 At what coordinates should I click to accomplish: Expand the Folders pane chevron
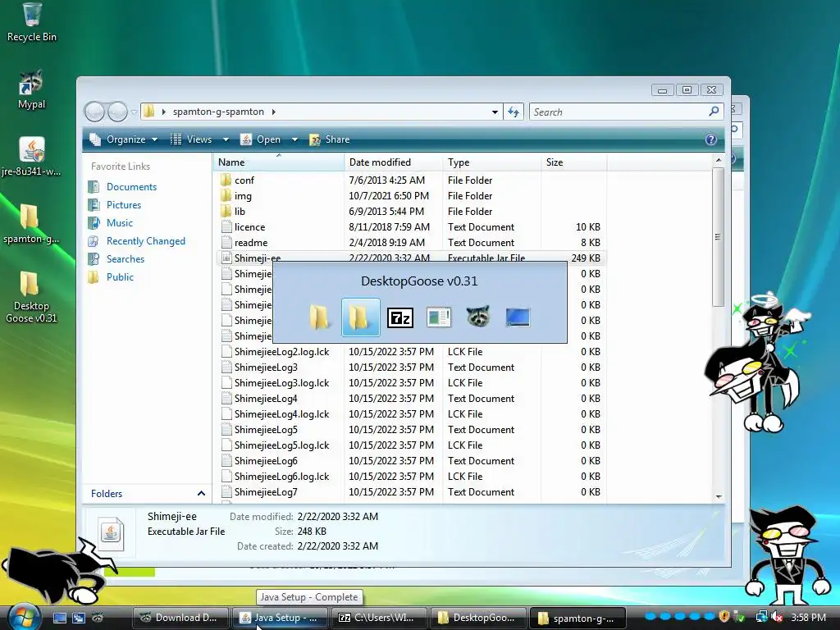tap(201, 493)
